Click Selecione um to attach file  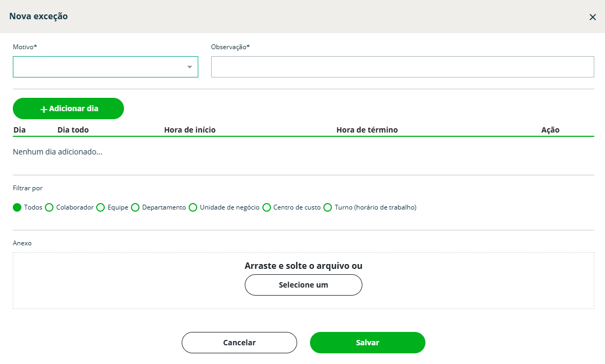tap(303, 285)
